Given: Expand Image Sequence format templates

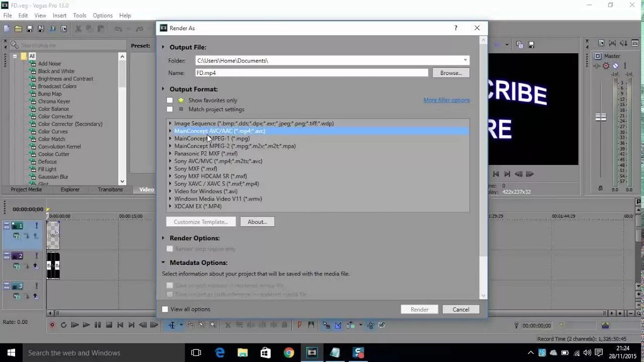Looking at the screenshot, I should [170, 124].
